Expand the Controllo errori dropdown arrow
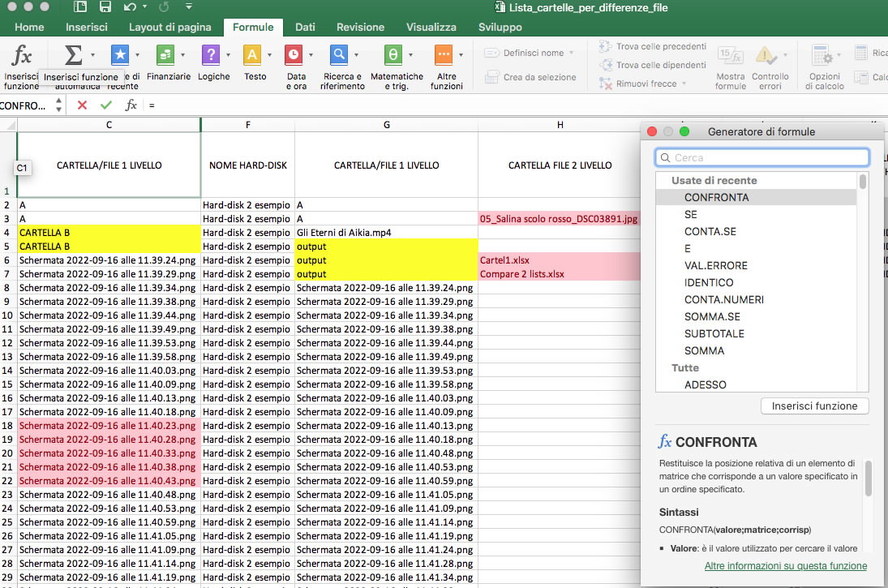This screenshot has height=588, width=888. [785, 55]
